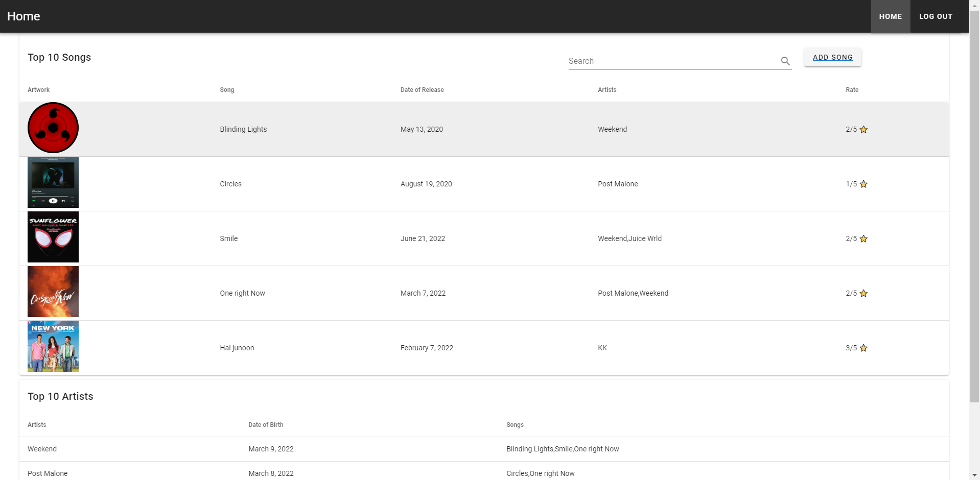
Task: Click the star rating for Blinding Lights
Action: pos(864,129)
